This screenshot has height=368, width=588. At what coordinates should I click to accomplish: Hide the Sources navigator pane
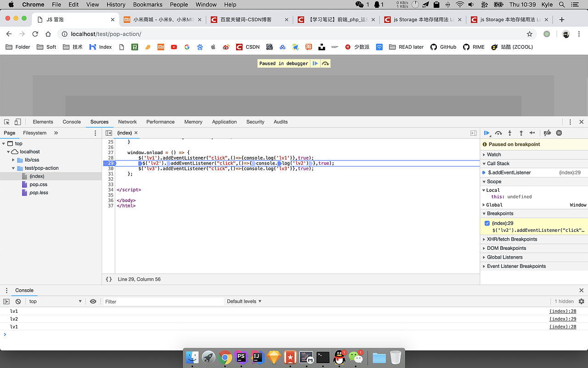[109, 133]
